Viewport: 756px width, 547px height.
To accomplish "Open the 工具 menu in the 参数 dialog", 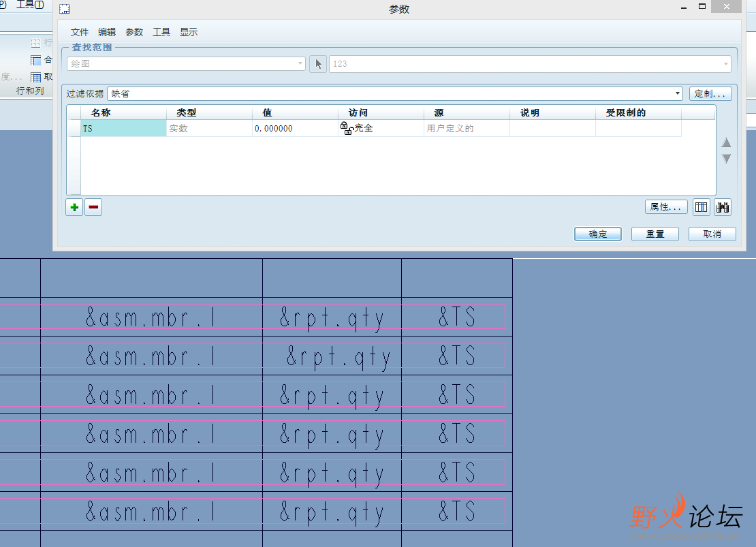I will 161,32.
